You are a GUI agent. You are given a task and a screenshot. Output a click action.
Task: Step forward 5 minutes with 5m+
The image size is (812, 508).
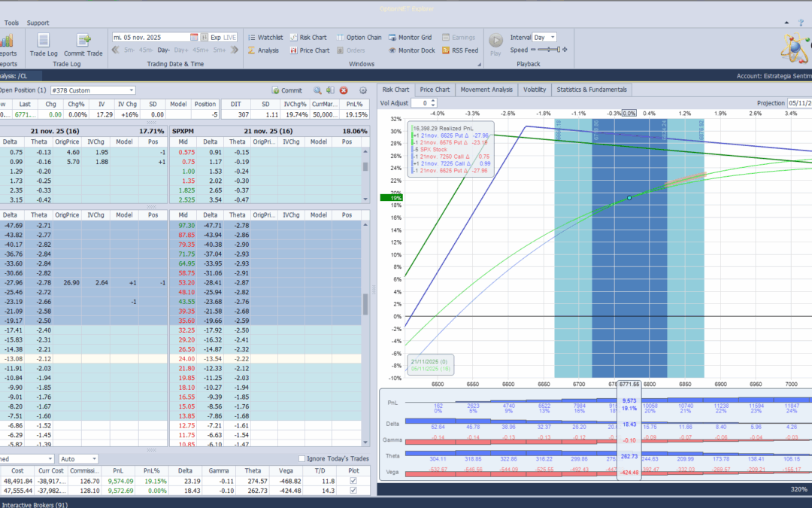tap(220, 50)
